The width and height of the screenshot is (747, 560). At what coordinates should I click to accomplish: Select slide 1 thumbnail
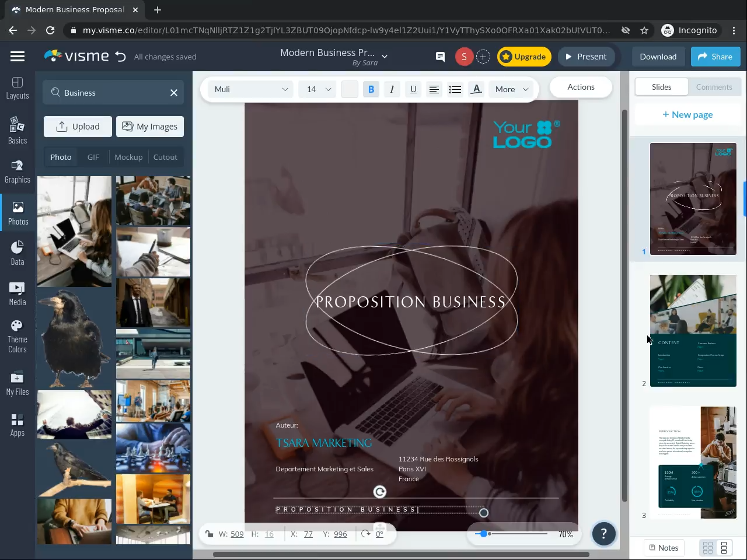[693, 199]
